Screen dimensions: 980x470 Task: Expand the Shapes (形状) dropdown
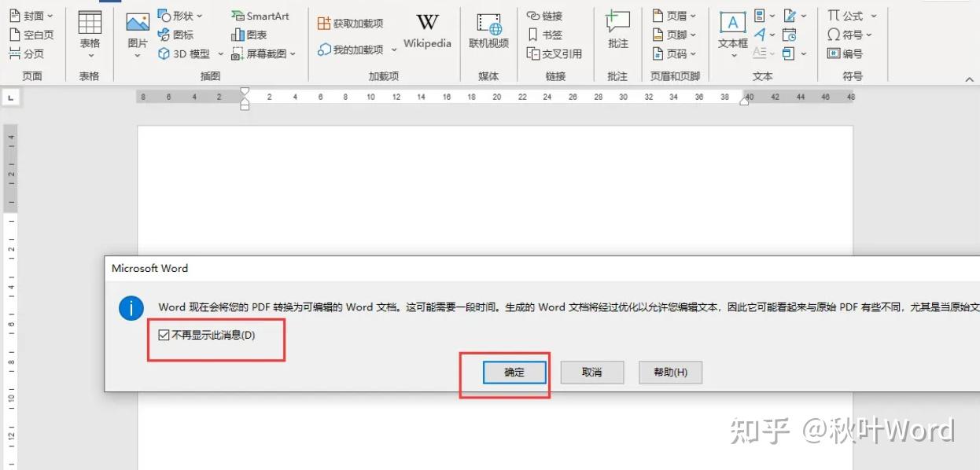point(199,16)
